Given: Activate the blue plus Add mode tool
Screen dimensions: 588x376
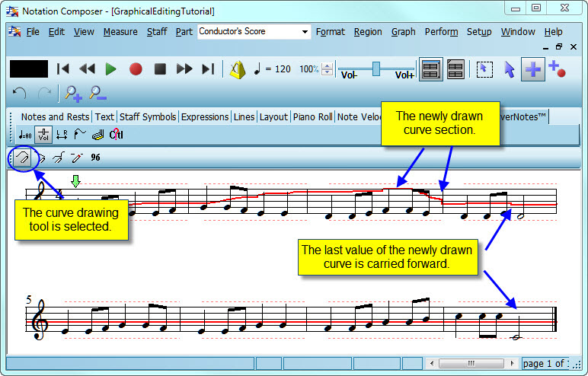Looking at the screenshot, I should tap(533, 69).
